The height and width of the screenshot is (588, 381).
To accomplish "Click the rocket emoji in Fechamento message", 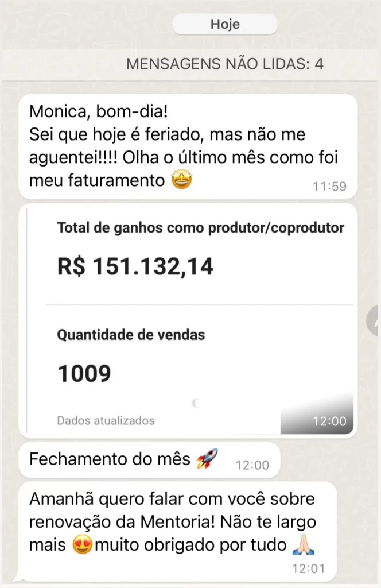I will click(207, 458).
